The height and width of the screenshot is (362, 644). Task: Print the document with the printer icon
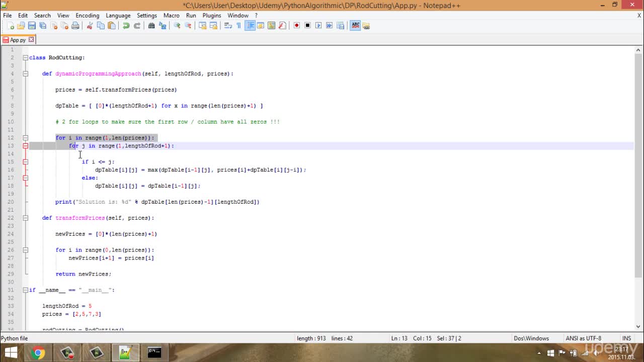pos(75,26)
